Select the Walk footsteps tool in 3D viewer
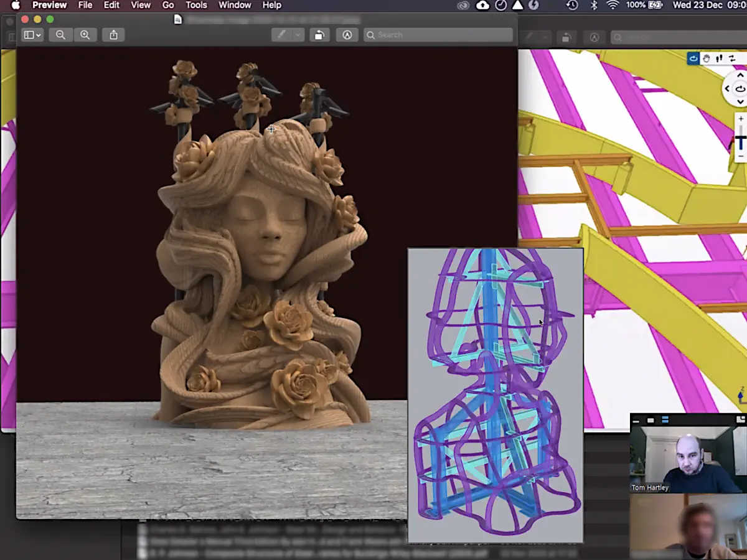Screen dimensions: 747x560 coord(719,58)
